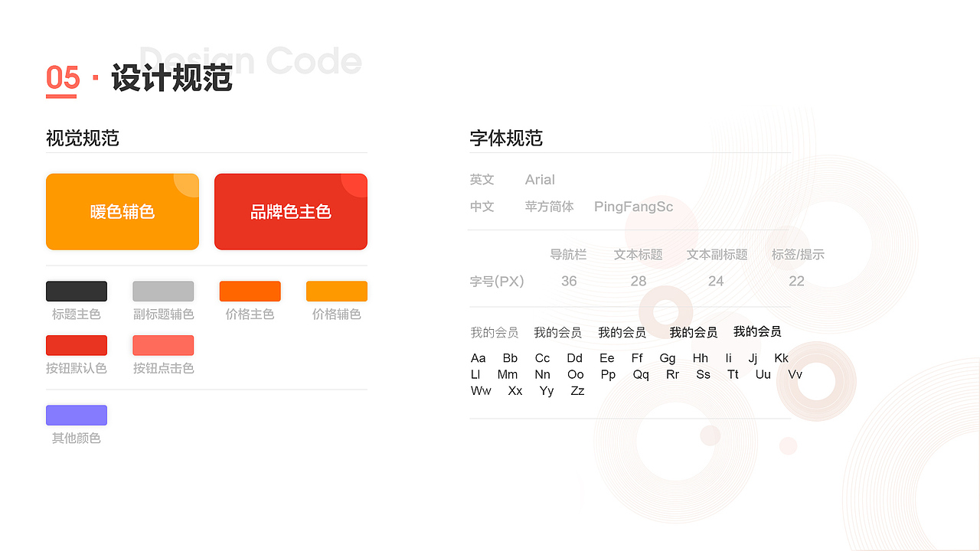
Task: Click the 导航栏 column header
Action: [x=568, y=255]
